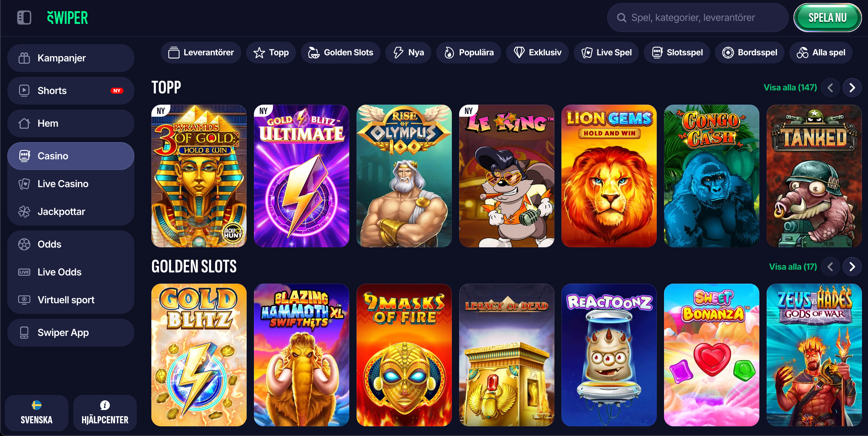
Task: Switch language via Svenska flag button
Action: tap(36, 412)
